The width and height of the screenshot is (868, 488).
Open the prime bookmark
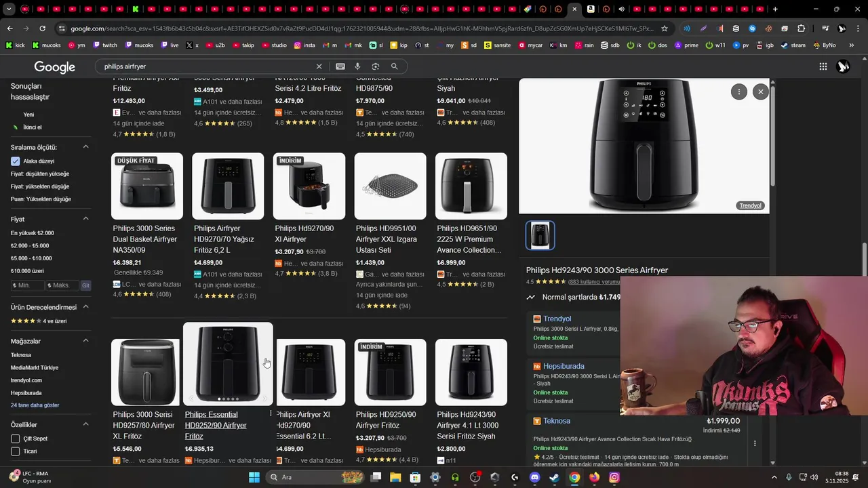tap(686, 45)
